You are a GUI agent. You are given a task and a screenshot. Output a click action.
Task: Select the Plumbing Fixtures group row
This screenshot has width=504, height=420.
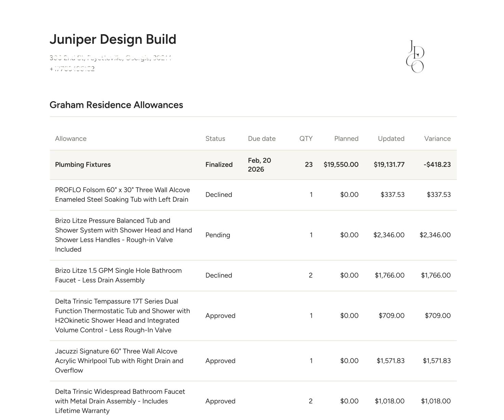pos(253,165)
